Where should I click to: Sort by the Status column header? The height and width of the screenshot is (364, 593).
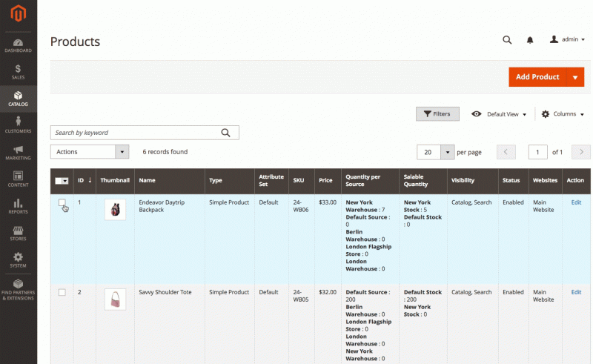(513, 181)
